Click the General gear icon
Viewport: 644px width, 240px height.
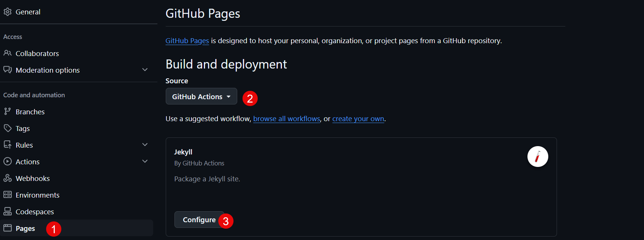(8, 12)
